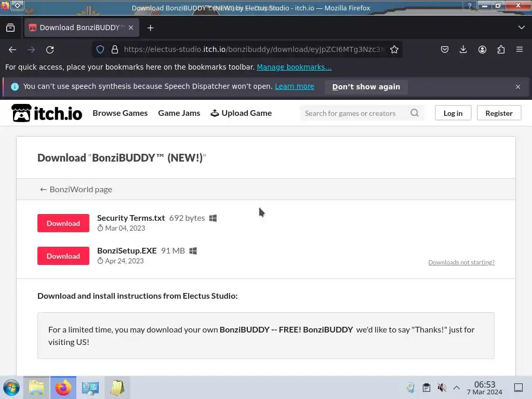
Task: Click the taskbar clock showing 06:53
Action: point(485,388)
